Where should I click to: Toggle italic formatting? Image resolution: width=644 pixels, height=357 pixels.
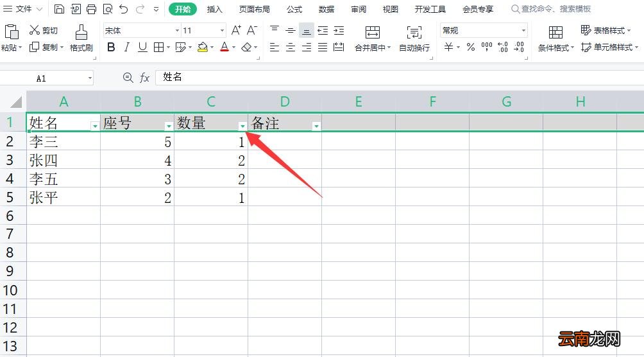pyautogui.click(x=127, y=48)
